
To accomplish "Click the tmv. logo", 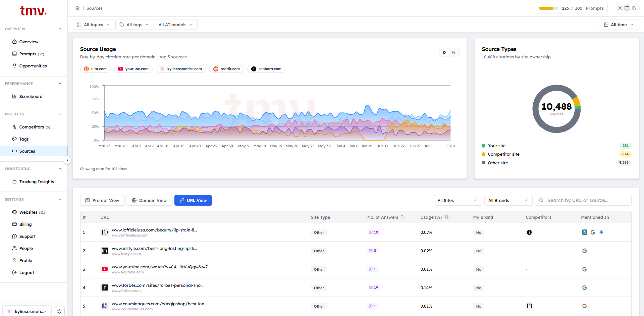I will click(x=34, y=11).
